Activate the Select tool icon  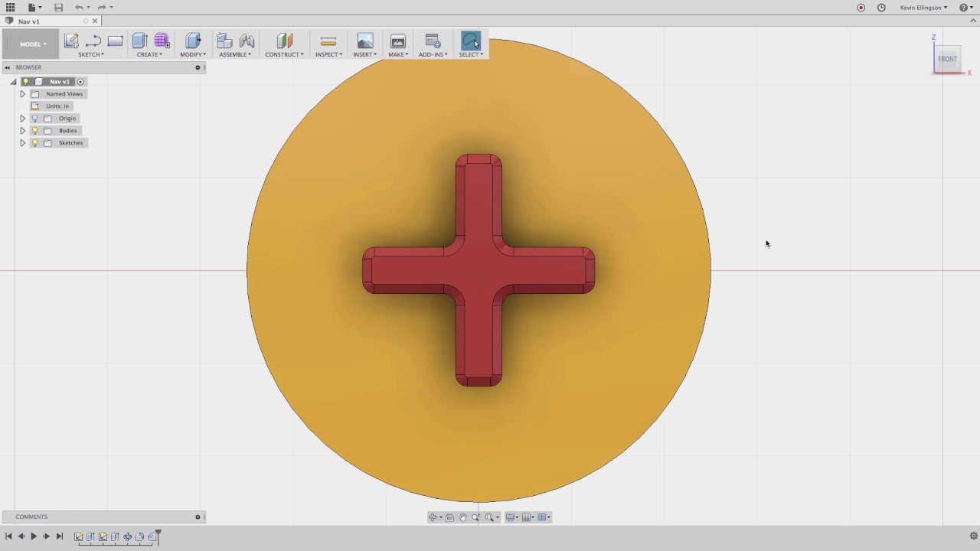471,41
